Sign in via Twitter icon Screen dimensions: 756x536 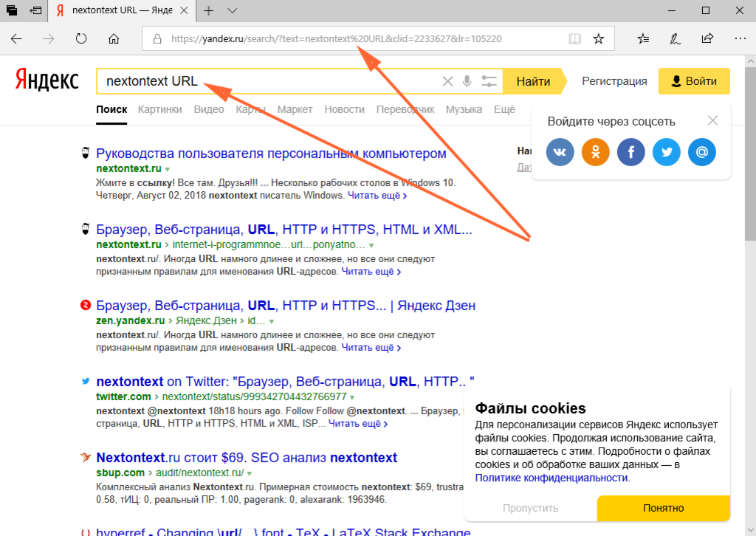click(x=667, y=152)
